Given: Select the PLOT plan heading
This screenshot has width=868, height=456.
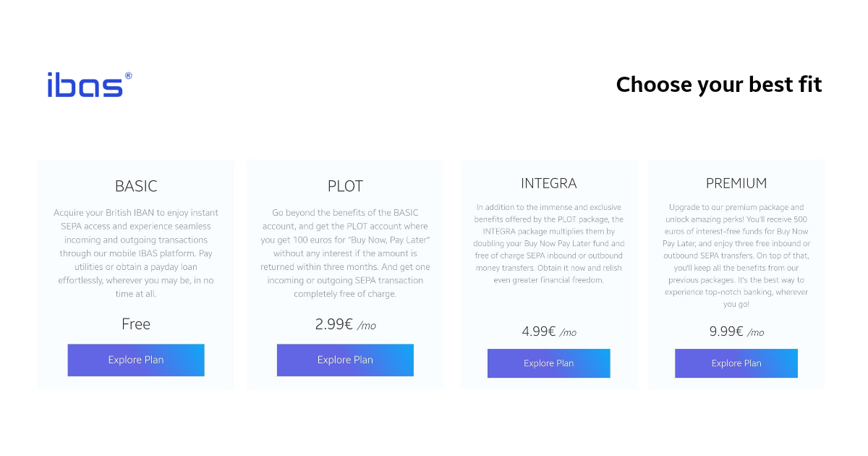Looking at the screenshot, I should (345, 186).
